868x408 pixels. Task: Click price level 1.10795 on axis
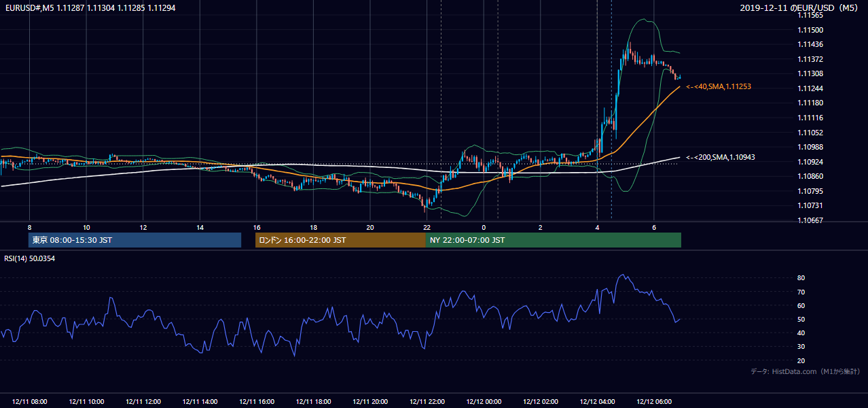point(810,191)
